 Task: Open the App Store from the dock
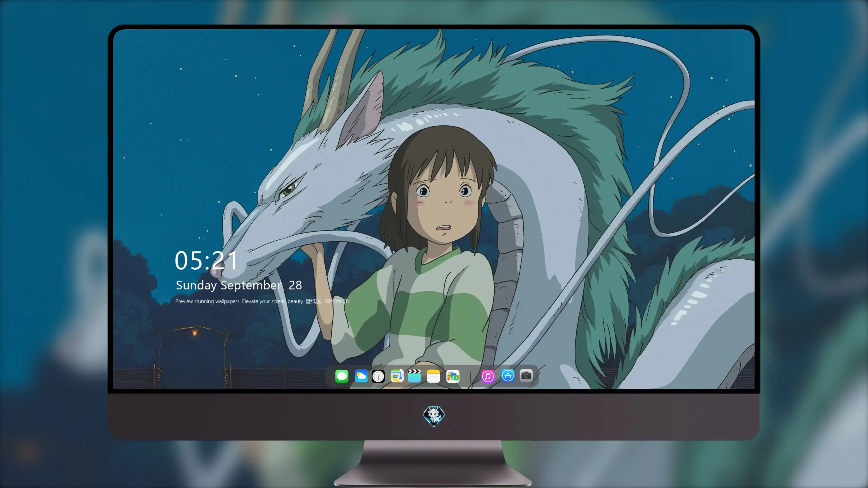pos(508,375)
